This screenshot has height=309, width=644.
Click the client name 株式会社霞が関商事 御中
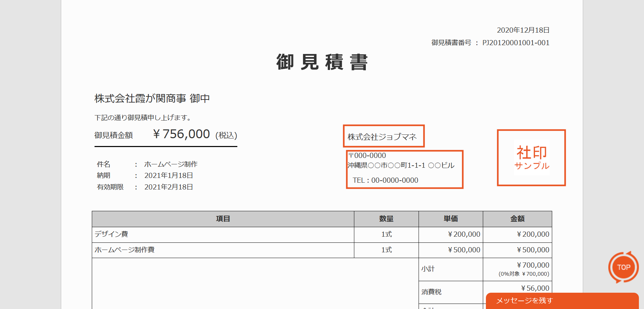click(152, 98)
